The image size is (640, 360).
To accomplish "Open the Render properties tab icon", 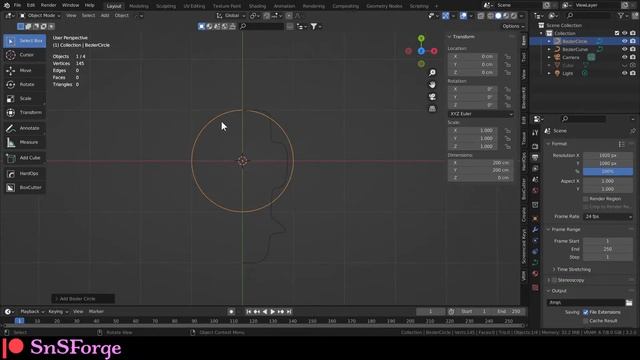I will click(x=535, y=147).
